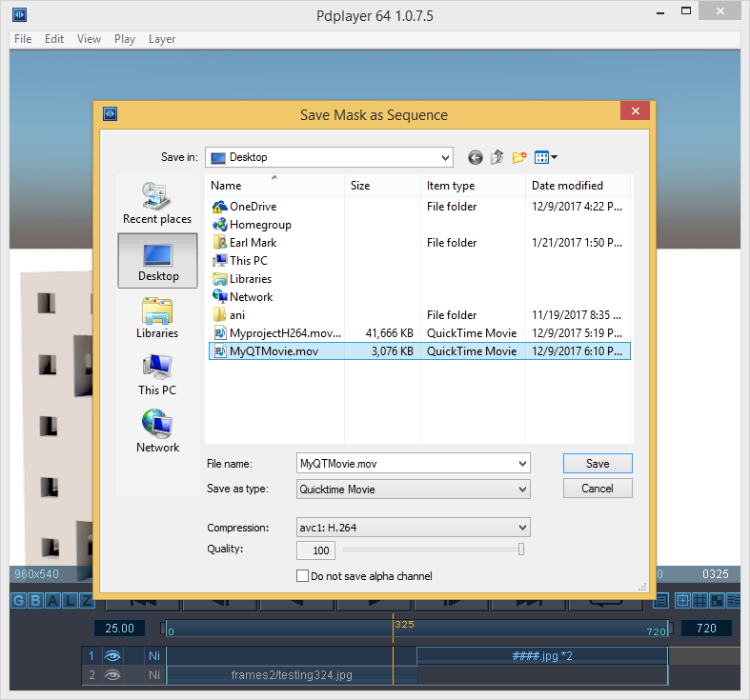Sort files by the Name column
Screen dimensions: 750x700
274,186
